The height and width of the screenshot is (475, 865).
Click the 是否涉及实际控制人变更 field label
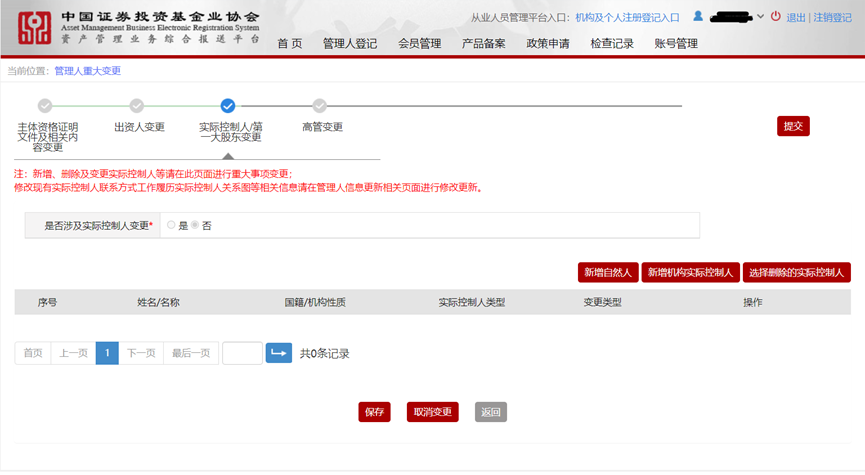98,226
